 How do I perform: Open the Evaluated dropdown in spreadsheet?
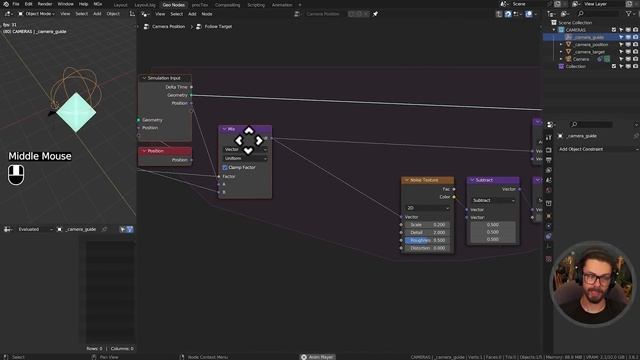click(x=35, y=229)
